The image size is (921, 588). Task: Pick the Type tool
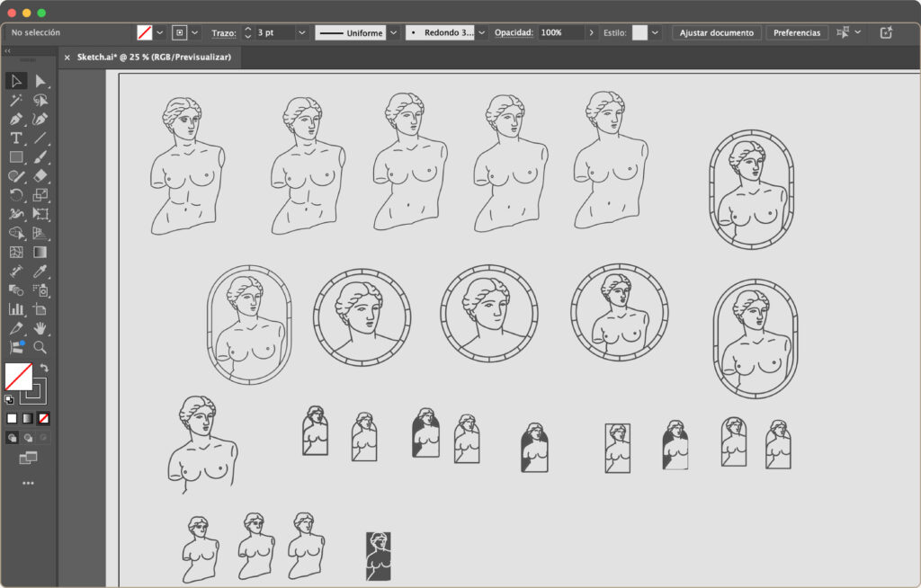[14, 138]
